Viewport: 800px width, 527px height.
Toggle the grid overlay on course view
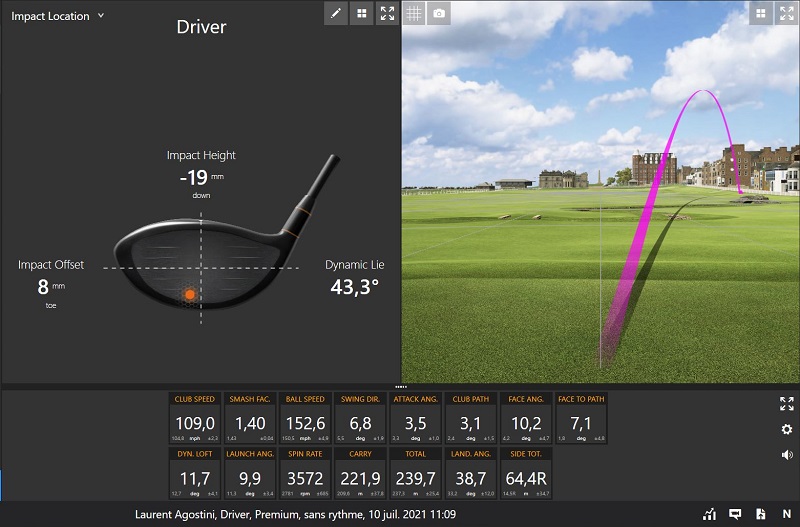coord(414,13)
